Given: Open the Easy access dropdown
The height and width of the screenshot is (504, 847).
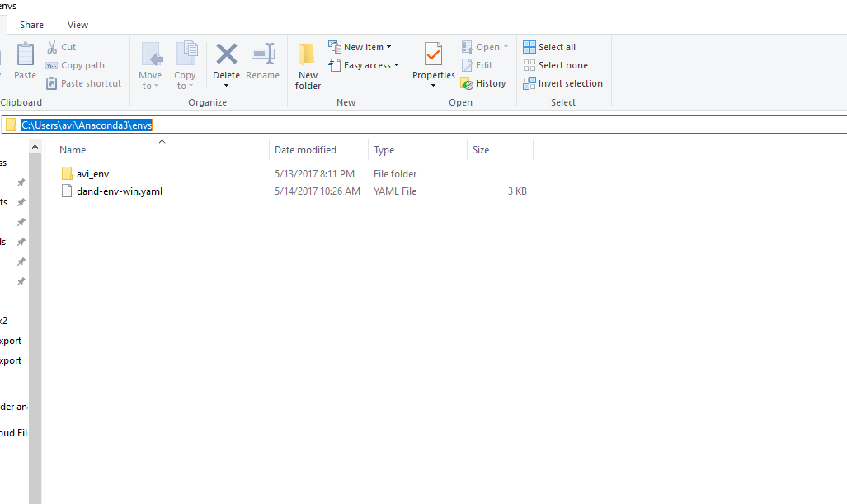Looking at the screenshot, I should (x=364, y=64).
